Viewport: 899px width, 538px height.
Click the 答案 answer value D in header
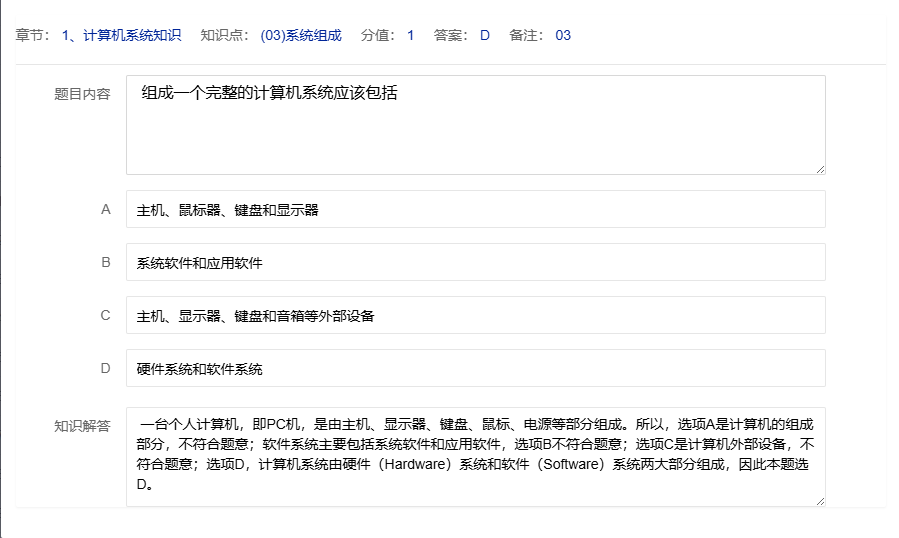coord(485,36)
